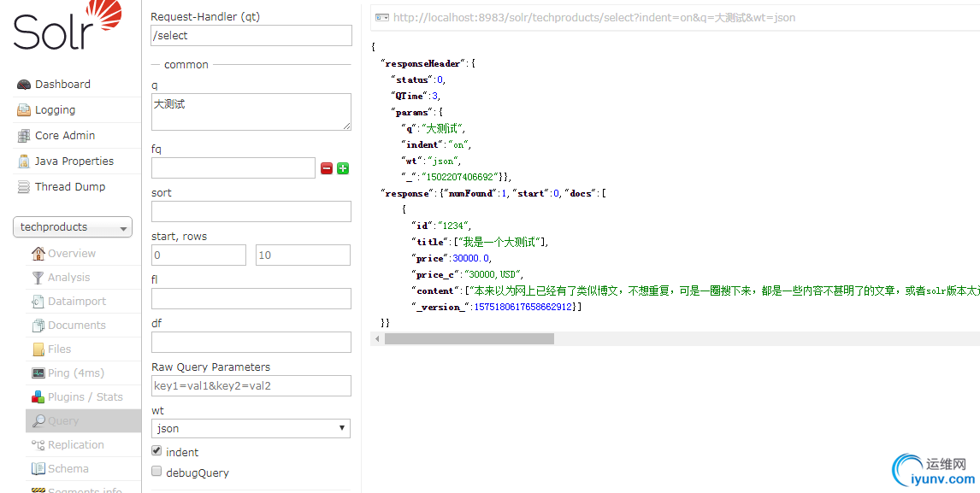Open techproducts core selector dropdown
Screen dimensions: 980x493
click(x=73, y=227)
